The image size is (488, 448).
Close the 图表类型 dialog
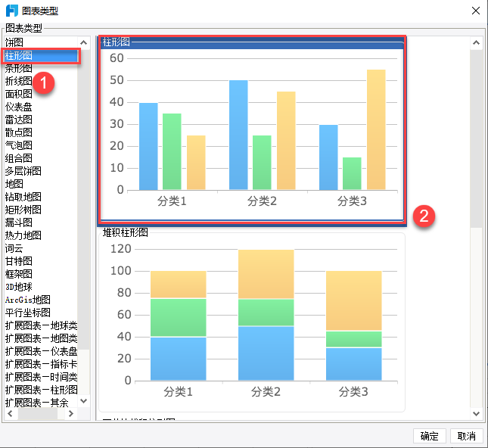point(476,11)
